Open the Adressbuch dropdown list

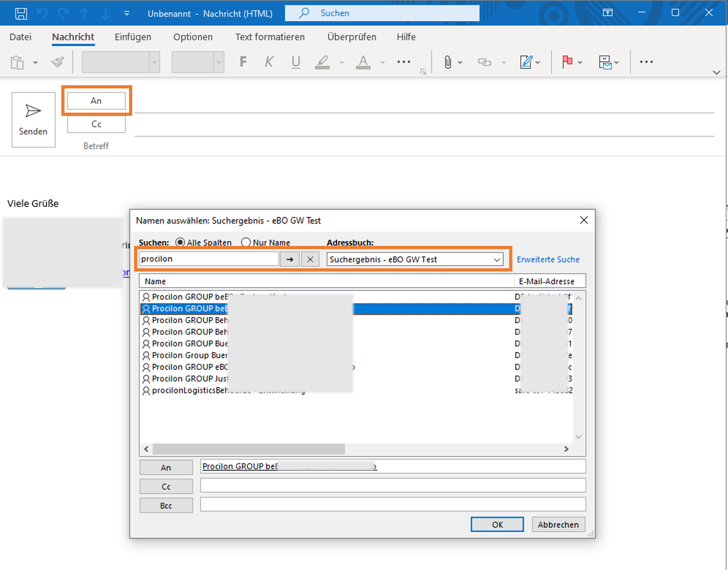497,260
